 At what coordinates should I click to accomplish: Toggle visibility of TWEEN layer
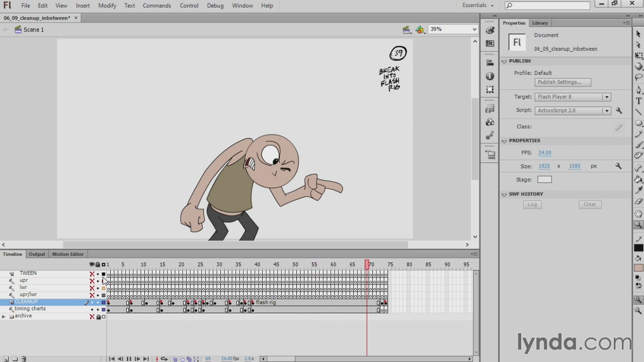92,274
